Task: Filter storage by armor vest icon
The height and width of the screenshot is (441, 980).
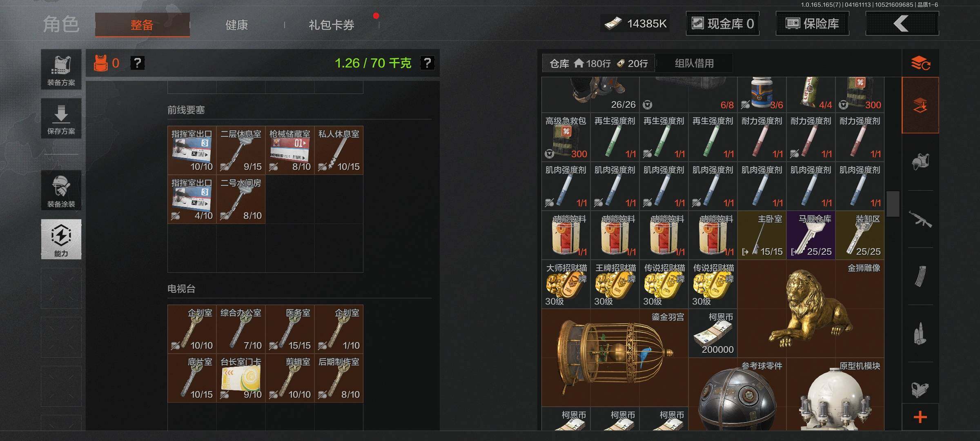Action: (920, 162)
